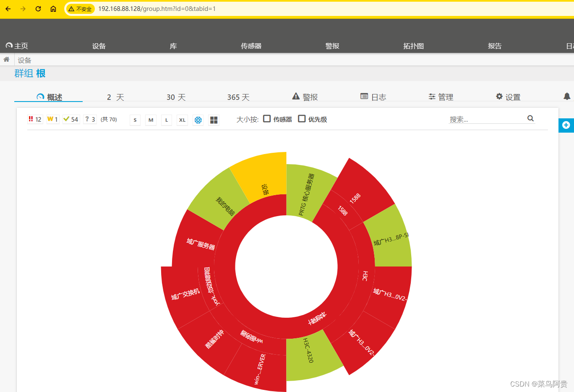The image size is (574, 392).
Task: Filter by 1 warning sensor
Action: (x=53, y=119)
